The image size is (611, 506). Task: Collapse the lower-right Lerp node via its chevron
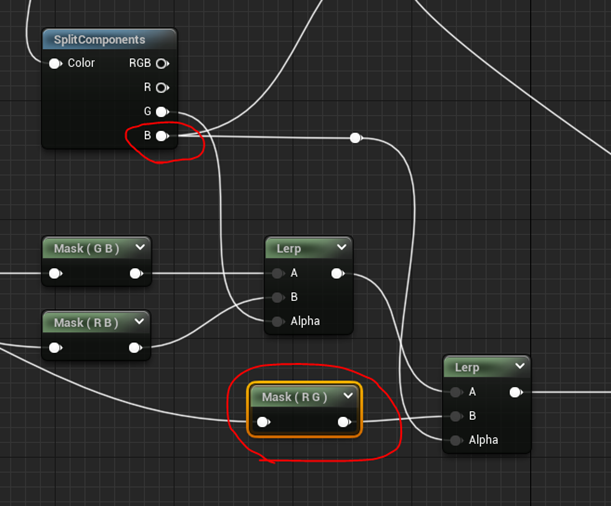click(520, 366)
